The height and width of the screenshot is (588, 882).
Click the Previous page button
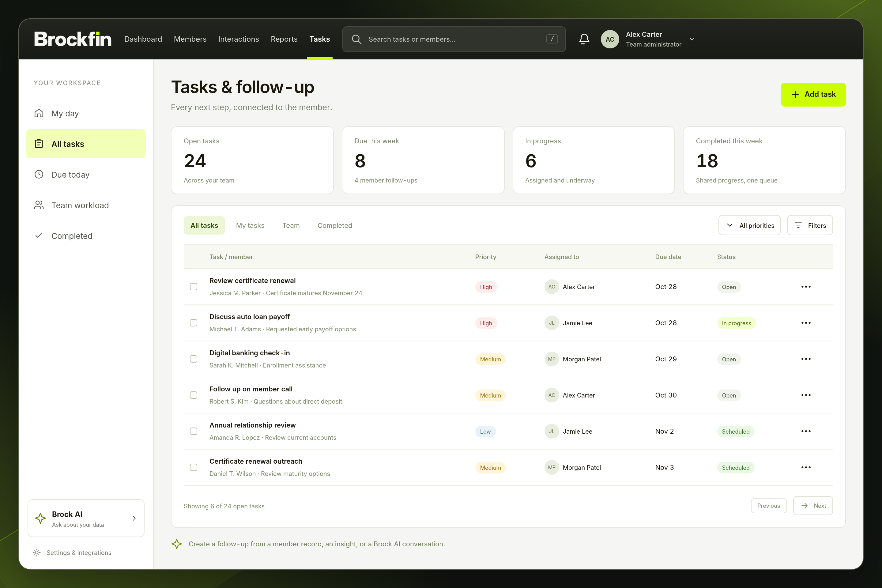[x=768, y=506]
